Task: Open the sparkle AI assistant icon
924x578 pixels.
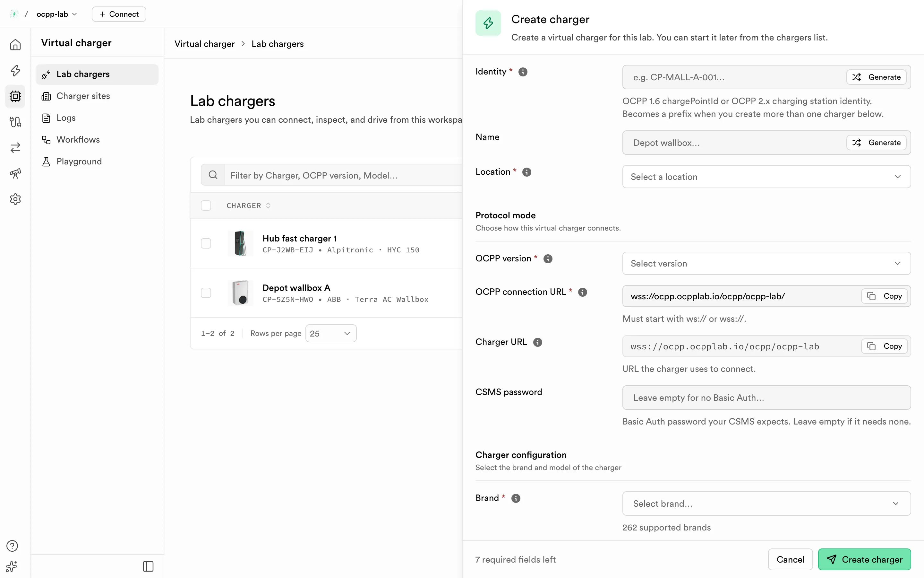Action: [x=12, y=566]
